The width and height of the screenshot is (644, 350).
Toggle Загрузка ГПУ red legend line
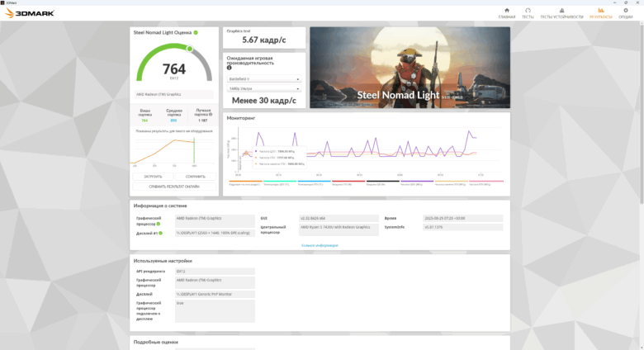pyautogui.click(x=348, y=182)
